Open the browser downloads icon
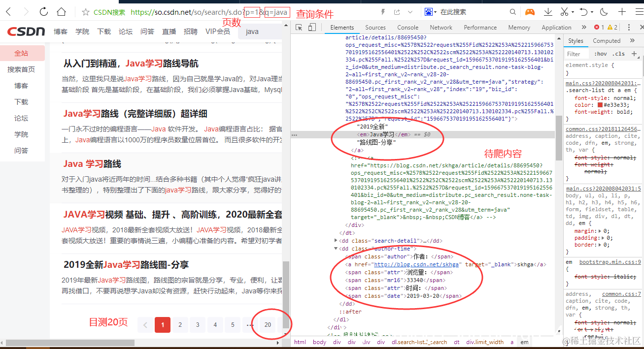The image size is (644, 349). coord(548,11)
